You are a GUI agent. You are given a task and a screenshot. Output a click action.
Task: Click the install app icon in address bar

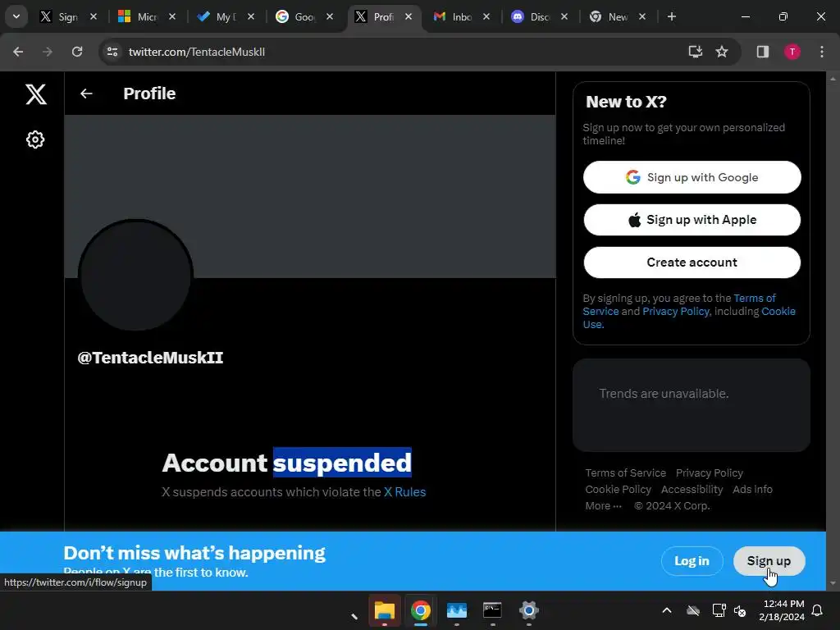[x=696, y=52]
